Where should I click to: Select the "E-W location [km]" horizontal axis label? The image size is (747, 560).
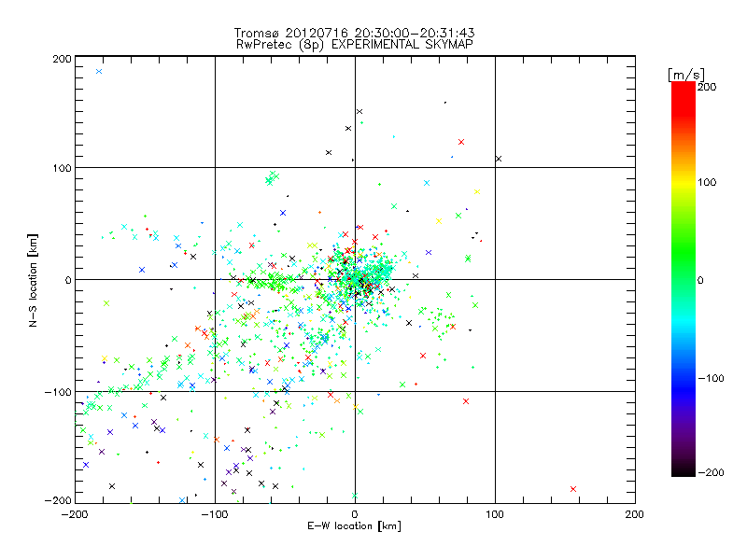pyautogui.click(x=354, y=526)
